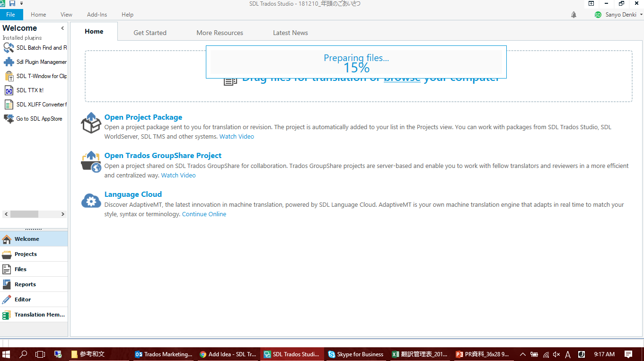Click the Sdl Plugin Management puzzle icon
This screenshot has height=361, width=644.
click(x=9, y=62)
